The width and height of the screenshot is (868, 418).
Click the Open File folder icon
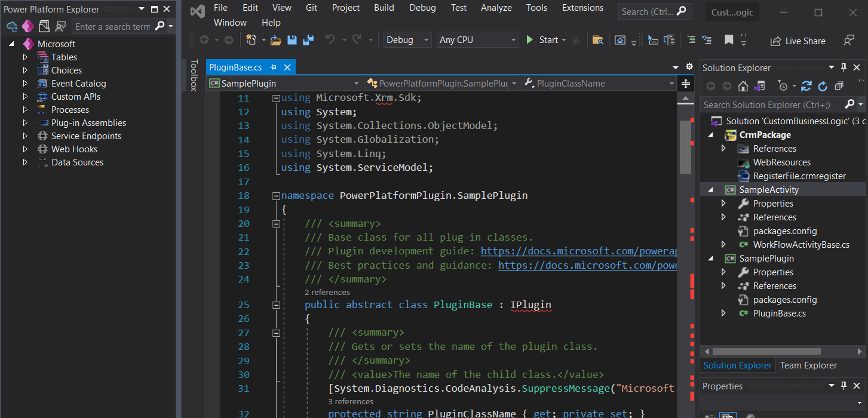(x=275, y=40)
